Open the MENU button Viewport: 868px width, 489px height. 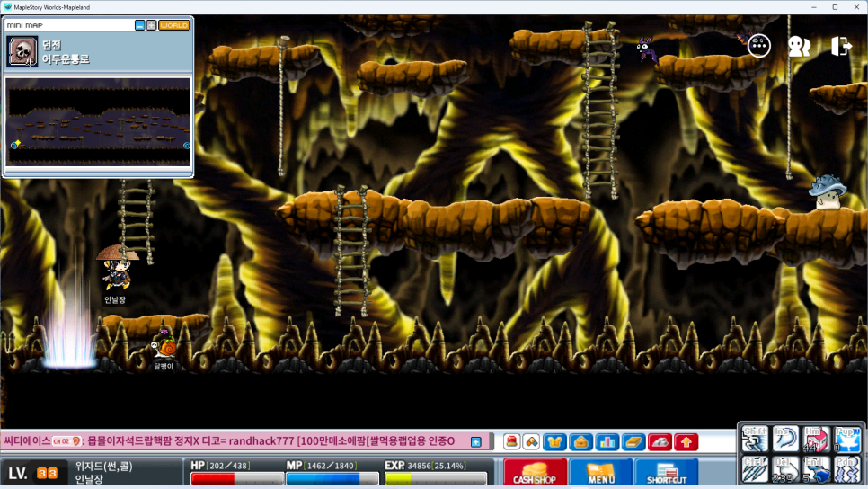[600, 473]
